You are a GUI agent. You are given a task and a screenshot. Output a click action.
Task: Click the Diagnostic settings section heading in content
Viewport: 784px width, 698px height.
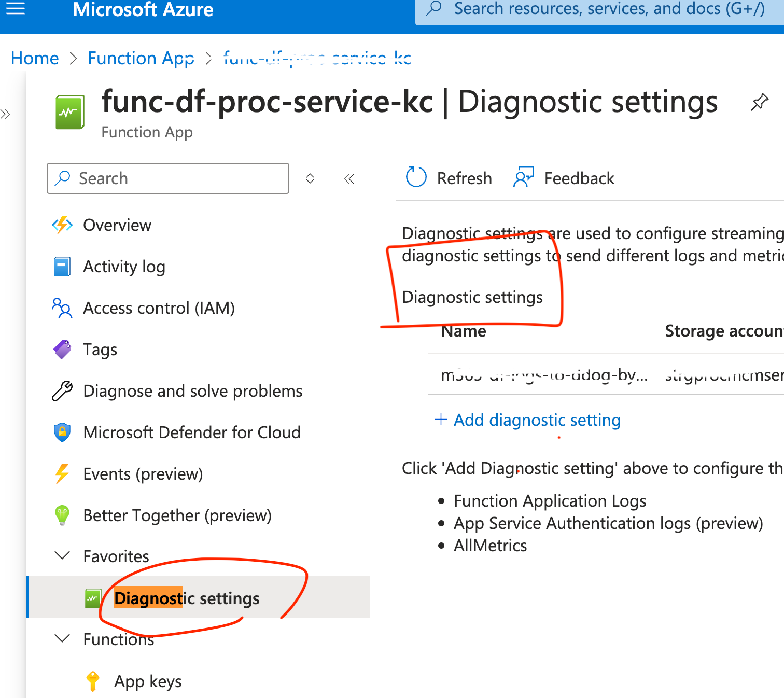472,297
